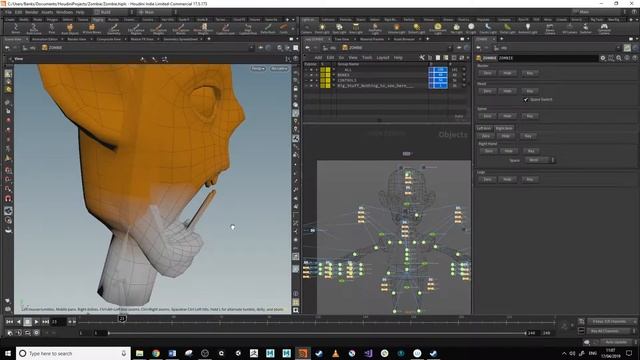Add a Volume Light from the shelf
This screenshot has width=640, height=360.
click(x=396, y=29)
